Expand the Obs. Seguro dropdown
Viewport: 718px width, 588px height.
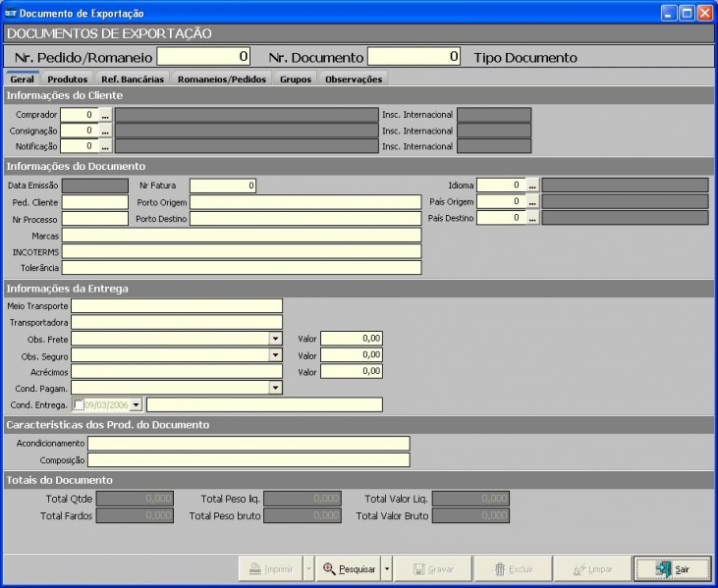point(275,355)
